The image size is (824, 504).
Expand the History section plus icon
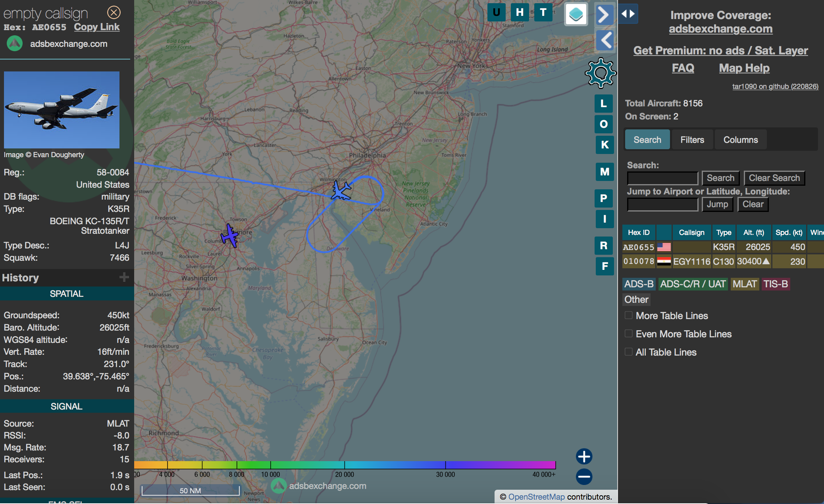pos(124,277)
